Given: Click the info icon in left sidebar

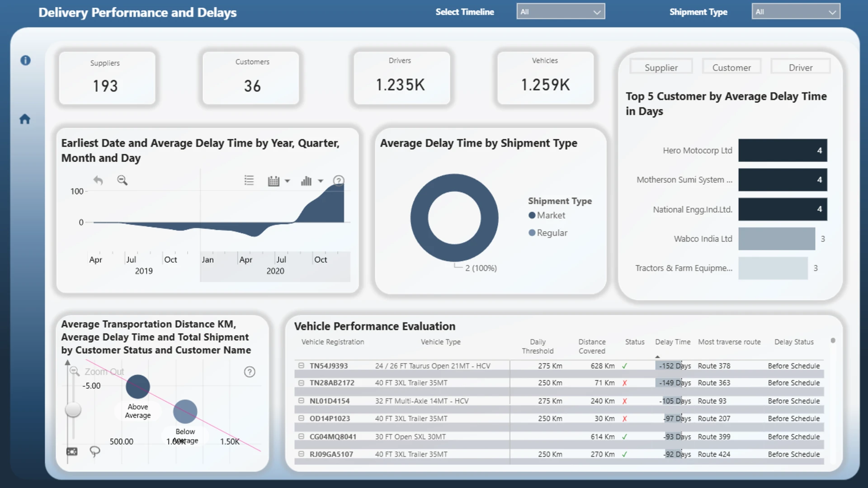Looking at the screenshot, I should click(x=25, y=60).
